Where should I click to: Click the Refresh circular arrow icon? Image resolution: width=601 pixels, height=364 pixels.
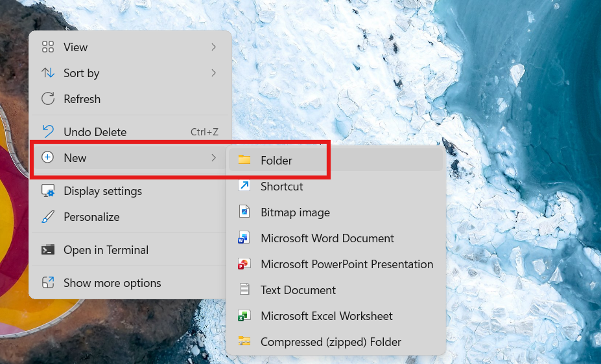pyautogui.click(x=48, y=98)
